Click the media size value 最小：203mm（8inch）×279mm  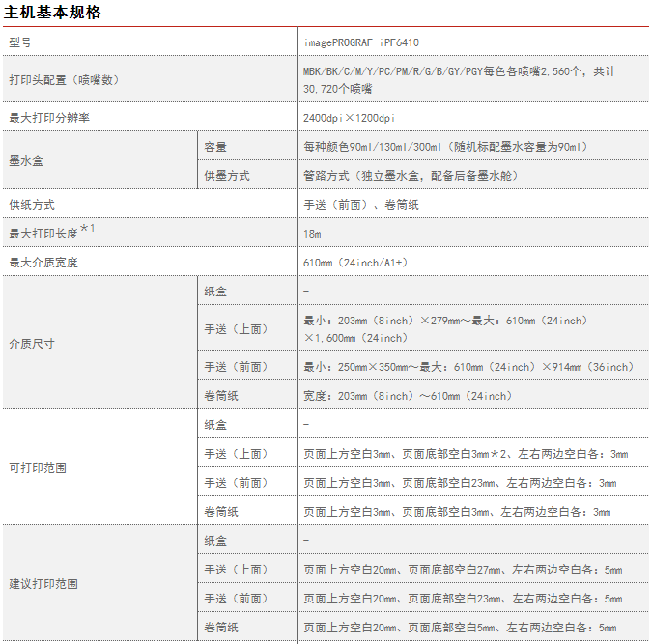(x=382, y=321)
